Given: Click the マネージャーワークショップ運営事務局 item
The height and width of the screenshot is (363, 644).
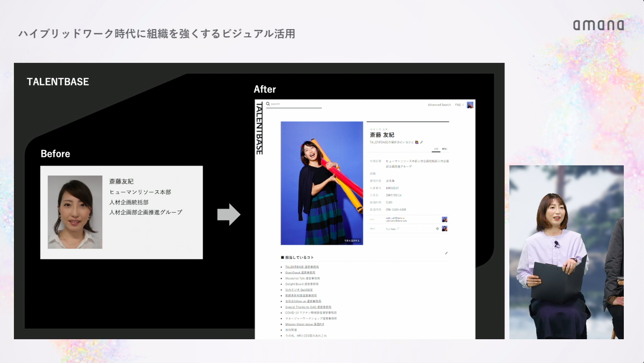Looking at the screenshot, I should tap(311, 319).
